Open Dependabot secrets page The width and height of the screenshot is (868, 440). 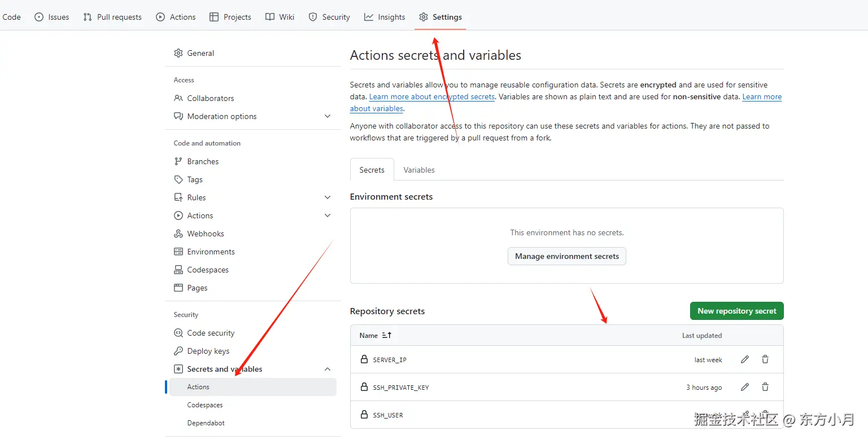coord(206,423)
